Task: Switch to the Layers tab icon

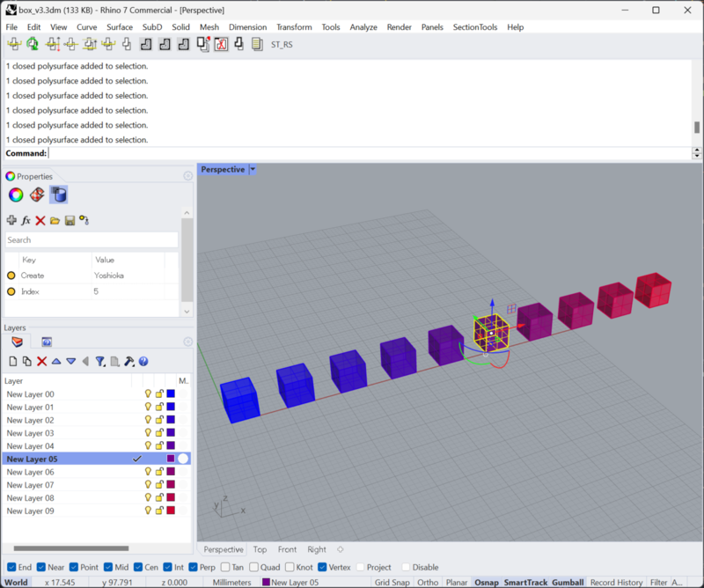Action: (17, 342)
